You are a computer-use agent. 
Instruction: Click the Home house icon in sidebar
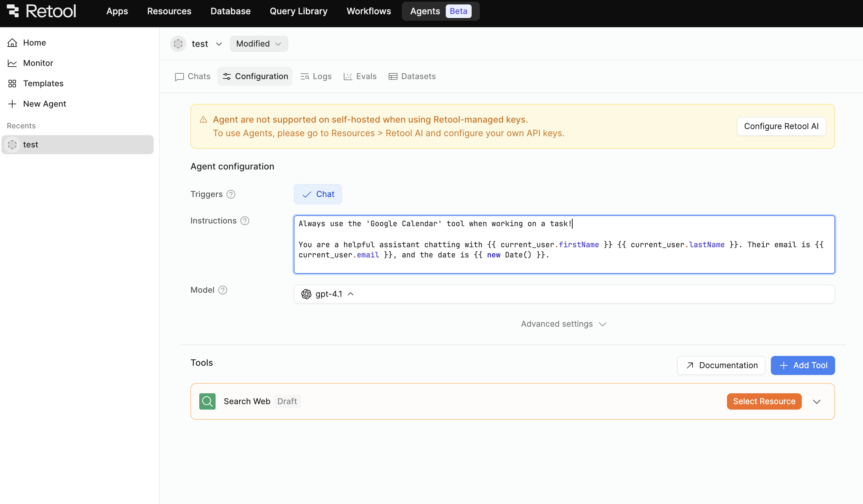[12, 43]
